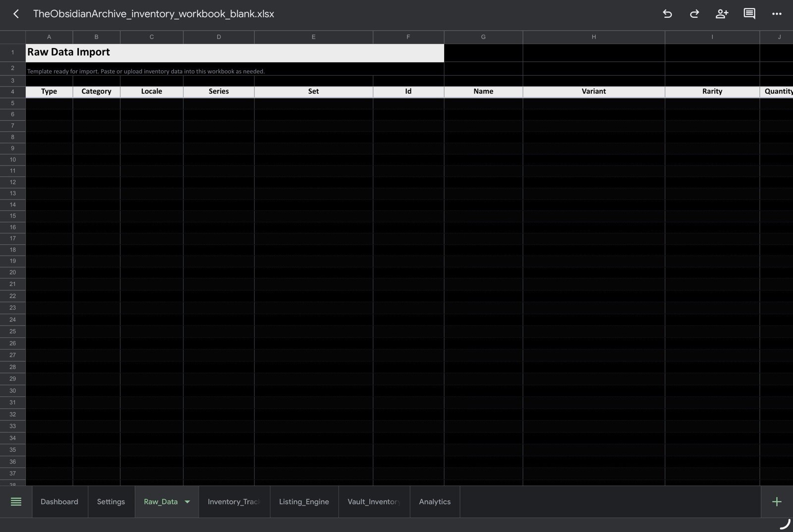Viewport: 793px width, 532px height.
Task: Select row 4 header
Action: pyautogui.click(x=13, y=92)
